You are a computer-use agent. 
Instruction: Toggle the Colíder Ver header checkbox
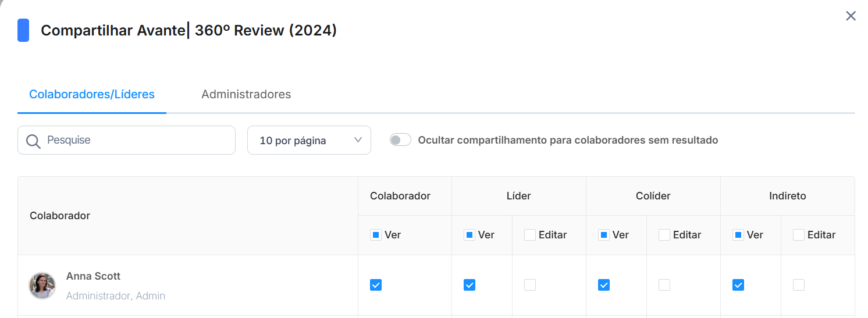(x=604, y=235)
